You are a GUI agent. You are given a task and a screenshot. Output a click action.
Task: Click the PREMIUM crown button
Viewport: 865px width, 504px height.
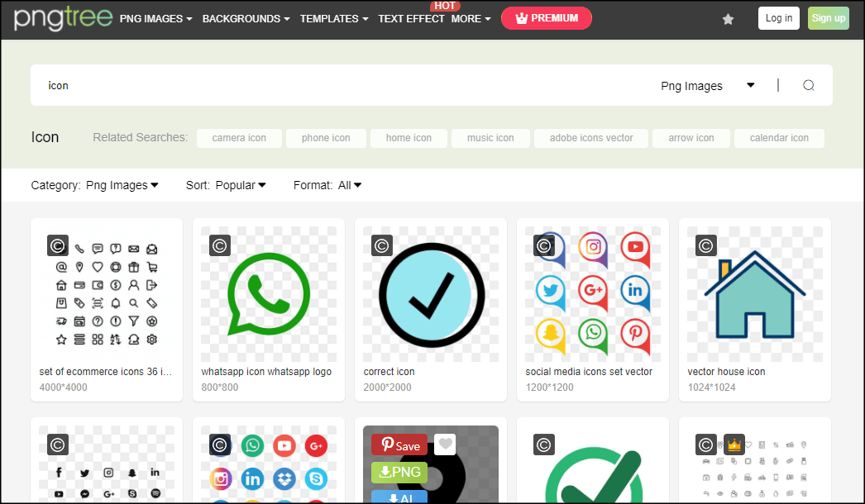pyautogui.click(x=546, y=18)
